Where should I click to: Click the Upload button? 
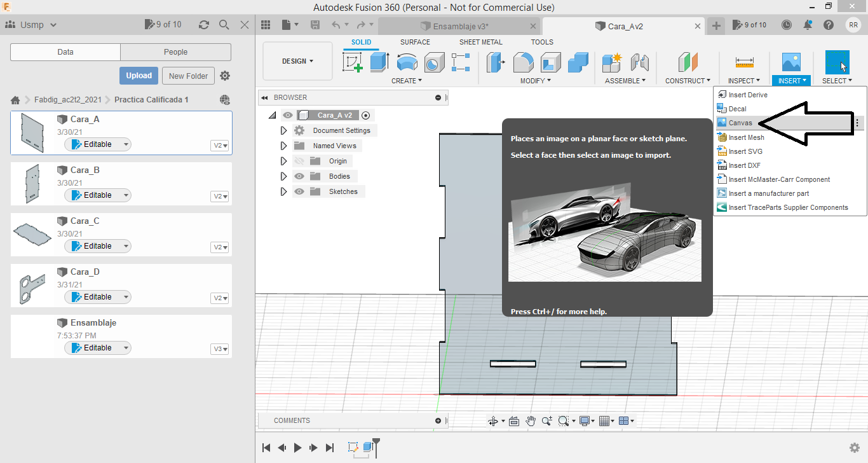pos(139,76)
